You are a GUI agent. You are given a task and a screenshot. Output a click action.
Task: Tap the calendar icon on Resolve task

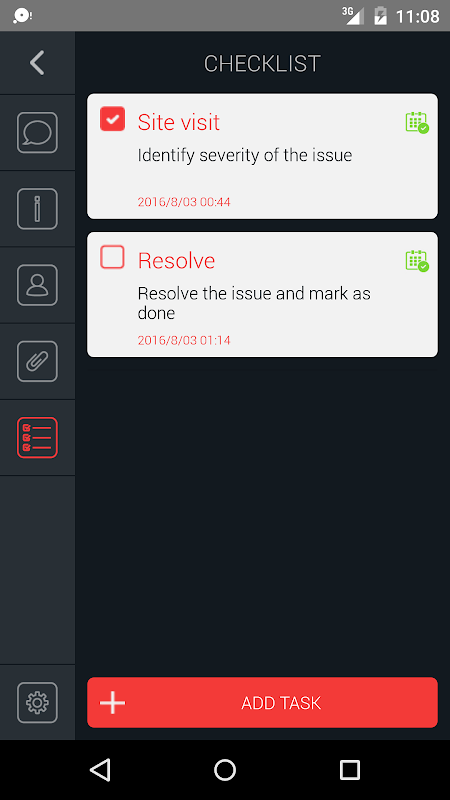pyautogui.click(x=417, y=261)
